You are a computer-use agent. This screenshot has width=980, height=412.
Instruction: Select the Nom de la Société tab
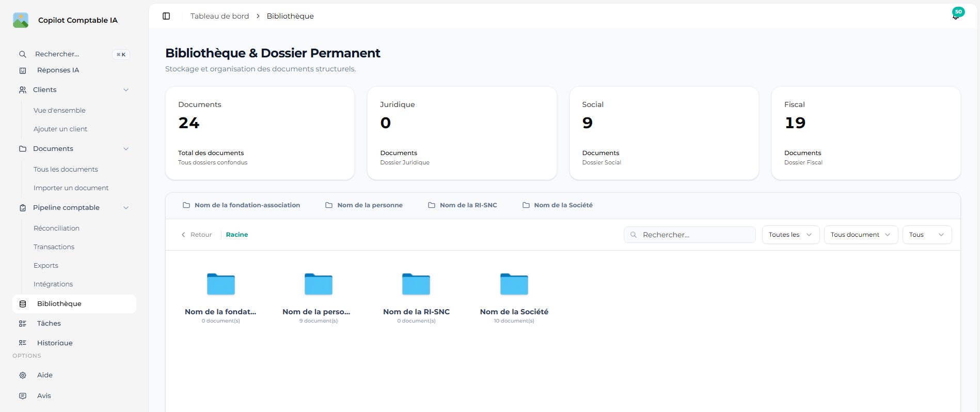coord(558,205)
